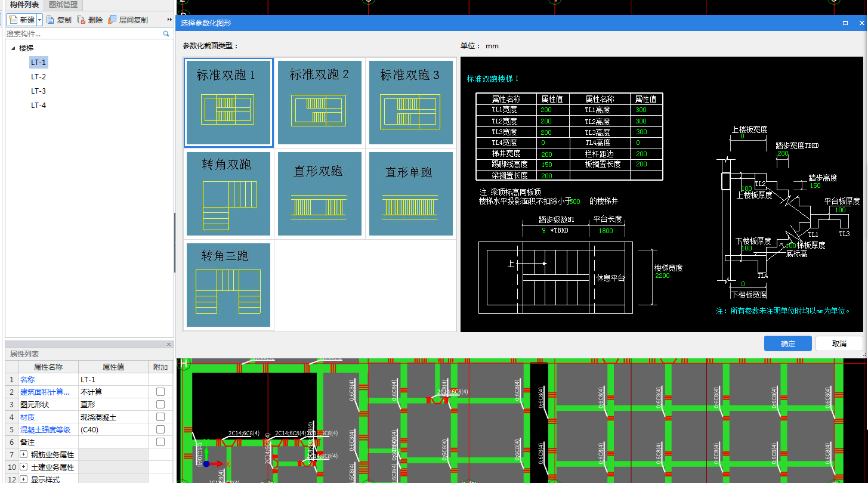
Task: Select LT-4 in component tree
Action: [x=39, y=105]
